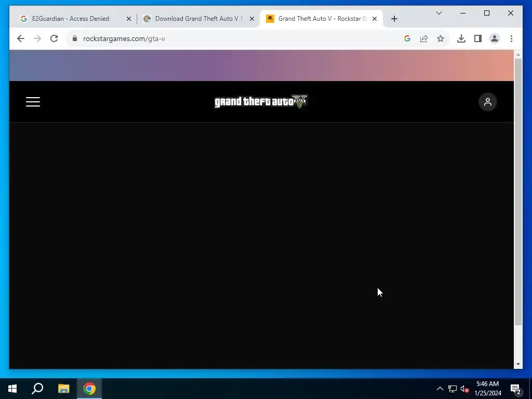Close the Download Grand Theft Auto V tab
Image resolution: width=532 pixels, height=399 pixels.
(x=252, y=19)
